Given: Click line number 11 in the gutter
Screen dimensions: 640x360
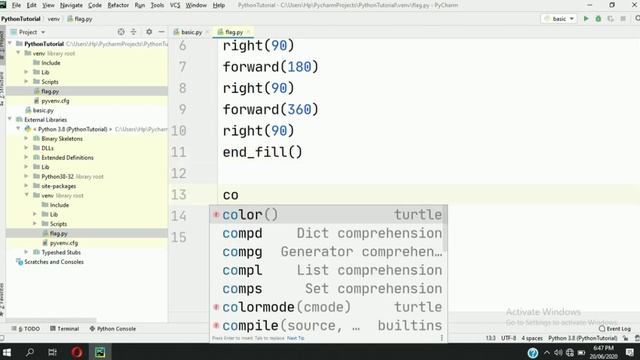Looking at the screenshot, I should (x=179, y=152).
